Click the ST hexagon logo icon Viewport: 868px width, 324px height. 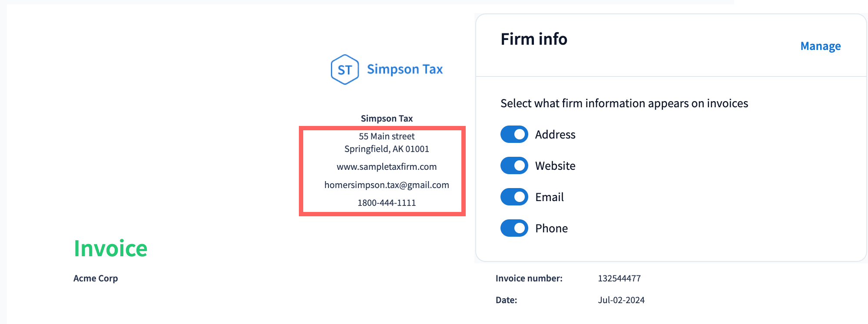pos(345,69)
